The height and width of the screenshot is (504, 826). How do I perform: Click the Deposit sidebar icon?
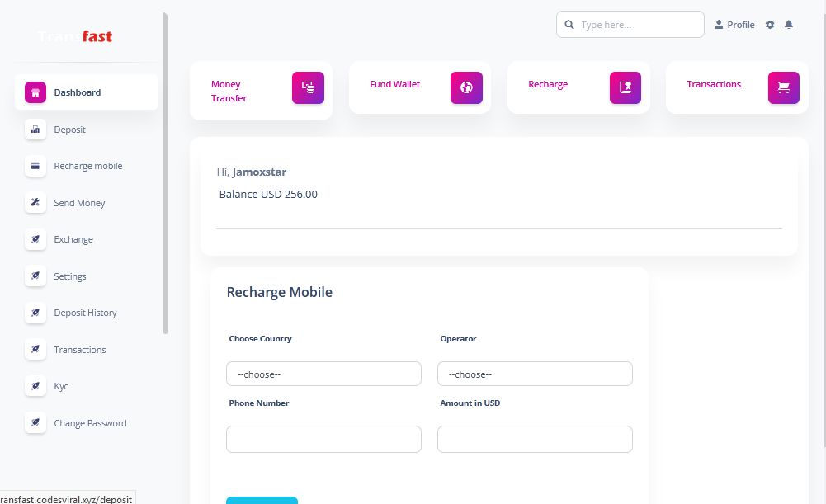point(35,130)
